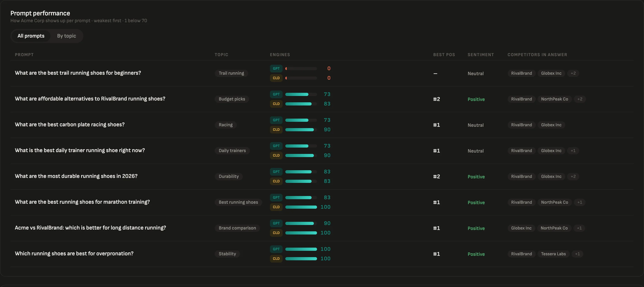Expand the +2 competitors in Durability row

pyautogui.click(x=573, y=176)
